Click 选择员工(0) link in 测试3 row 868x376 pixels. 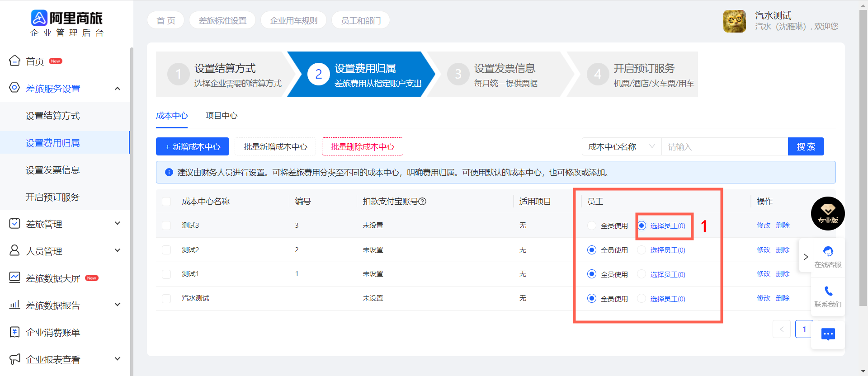coord(668,226)
